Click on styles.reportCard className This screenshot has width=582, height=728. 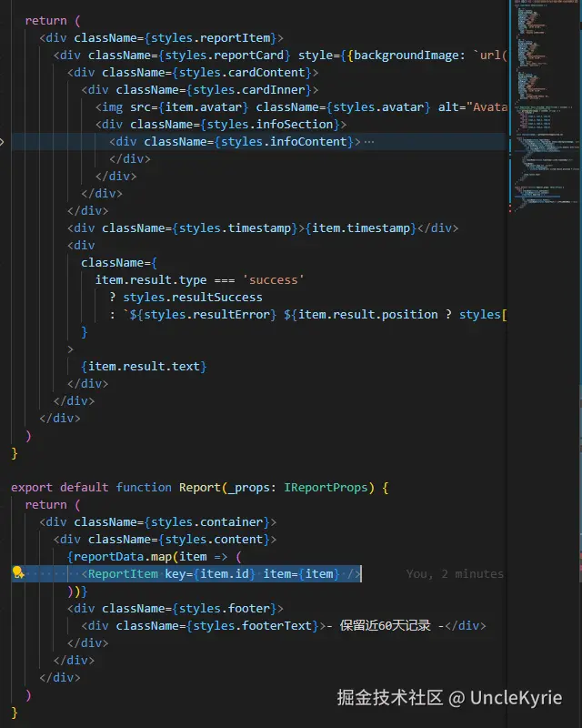click(225, 56)
